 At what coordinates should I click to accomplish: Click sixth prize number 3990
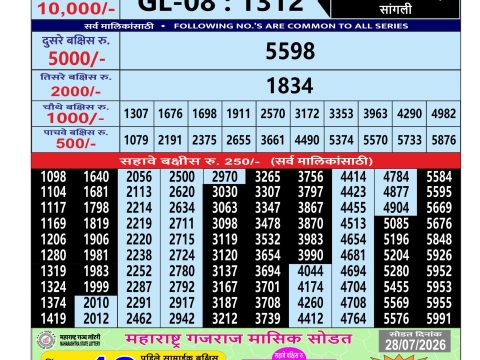pos(310,255)
